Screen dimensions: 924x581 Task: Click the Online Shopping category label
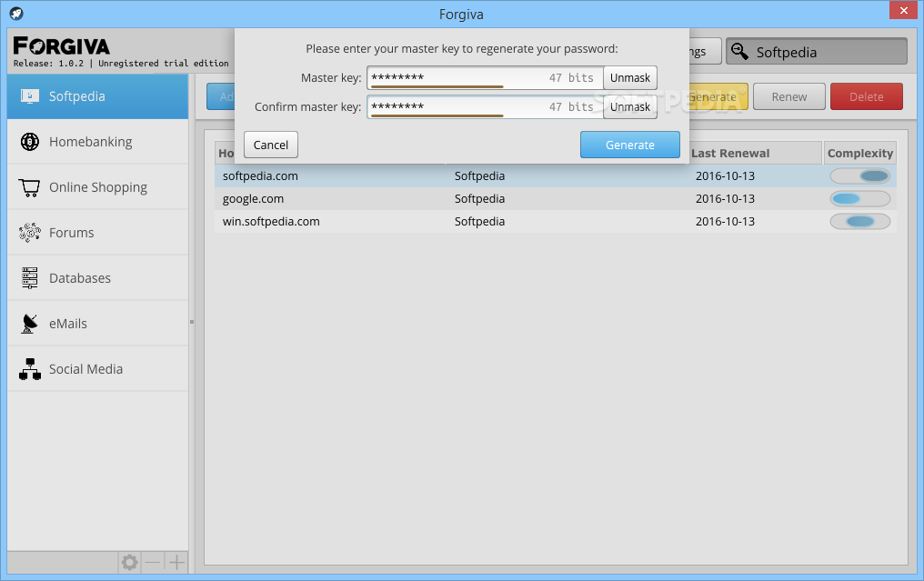pyautogui.click(x=98, y=187)
